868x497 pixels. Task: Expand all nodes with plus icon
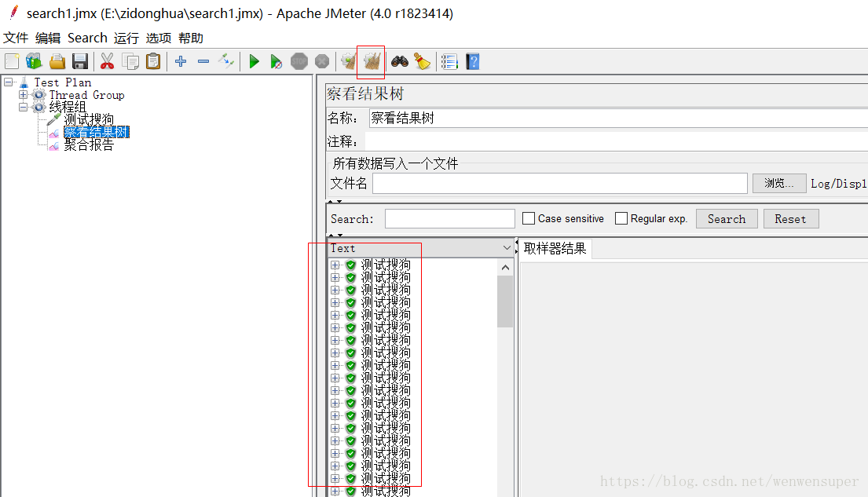coord(181,61)
